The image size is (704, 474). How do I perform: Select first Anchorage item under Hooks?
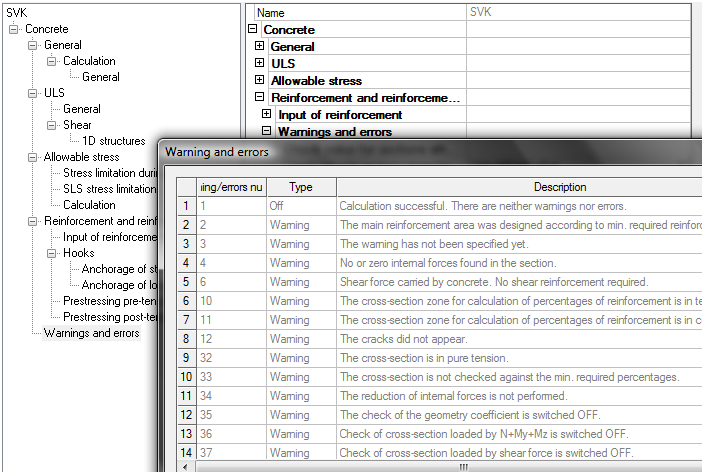coord(119,269)
